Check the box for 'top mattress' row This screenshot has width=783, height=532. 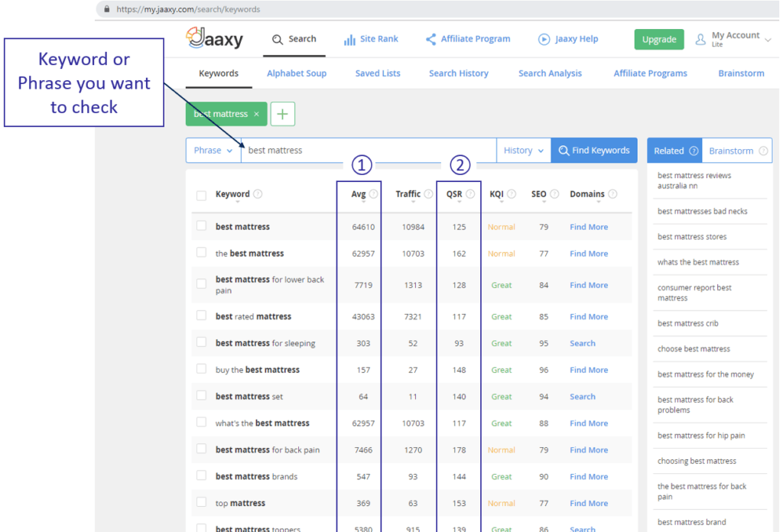coord(201,502)
